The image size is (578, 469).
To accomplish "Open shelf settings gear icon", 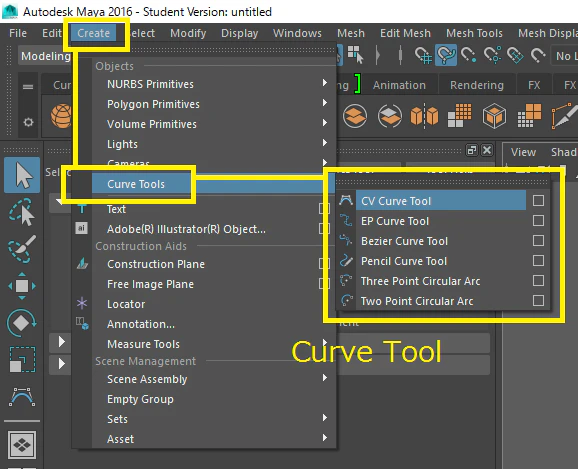I will [28, 122].
